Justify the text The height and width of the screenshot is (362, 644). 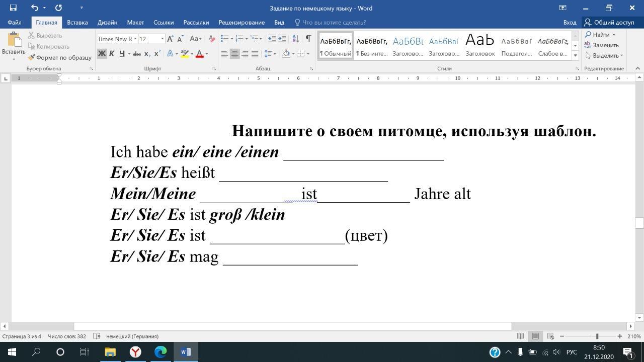click(255, 54)
